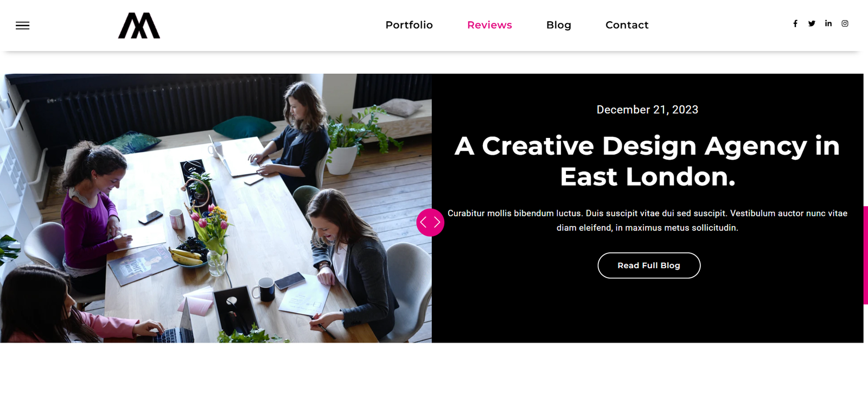Open the LinkedIn social icon
The height and width of the screenshot is (393, 868).
(x=828, y=23)
